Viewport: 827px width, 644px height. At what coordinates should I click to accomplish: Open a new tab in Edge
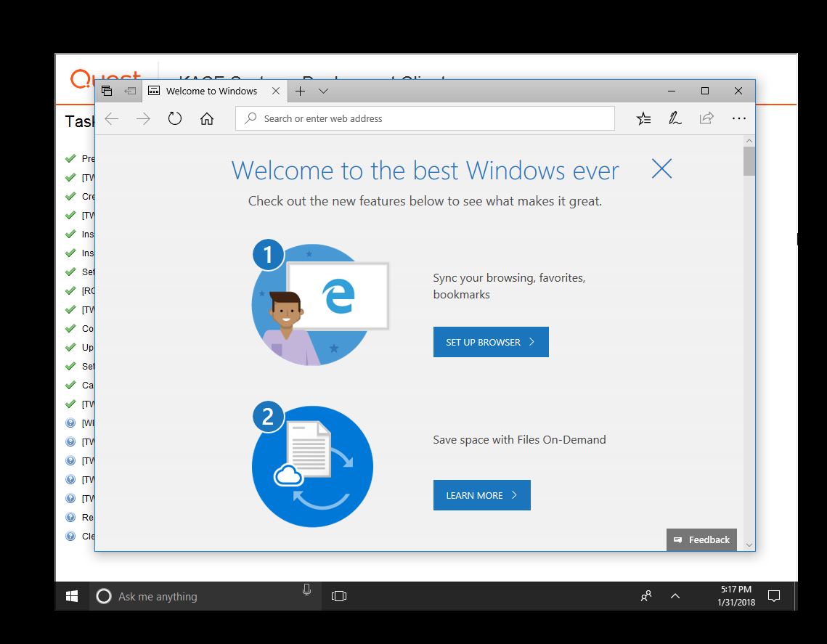coord(300,91)
